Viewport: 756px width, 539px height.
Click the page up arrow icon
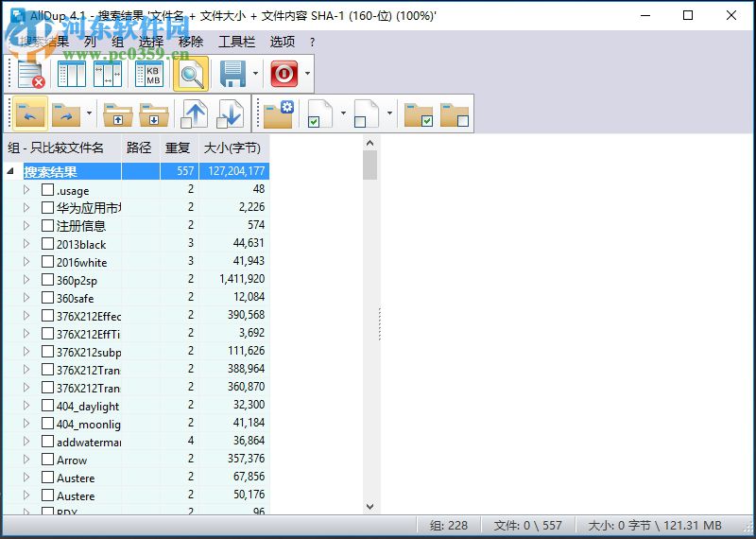(x=194, y=113)
